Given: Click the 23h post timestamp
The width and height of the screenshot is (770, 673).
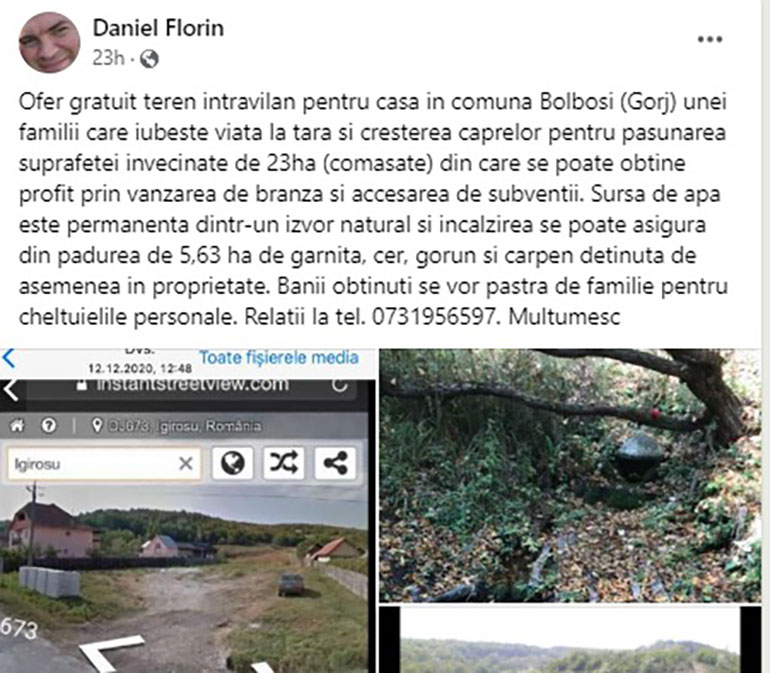Looking at the screenshot, I should click(108, 58).
